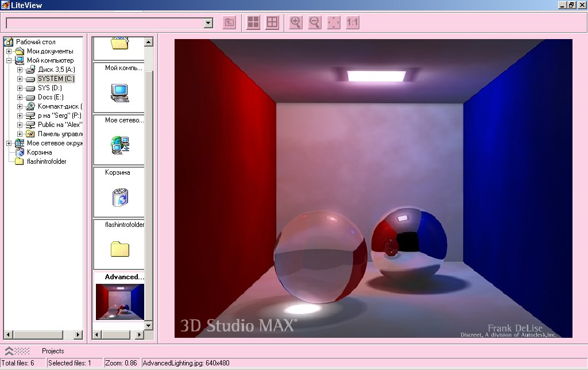Click Корзина recycle bin thumbnail

pyautogui.click(x=120, y=198)
